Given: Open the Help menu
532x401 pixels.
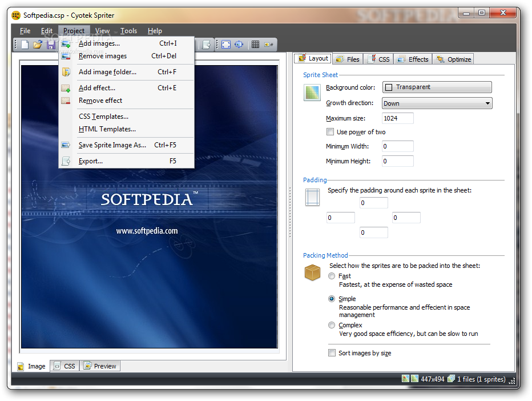Looking at the screenshot, I should [155, 31].
